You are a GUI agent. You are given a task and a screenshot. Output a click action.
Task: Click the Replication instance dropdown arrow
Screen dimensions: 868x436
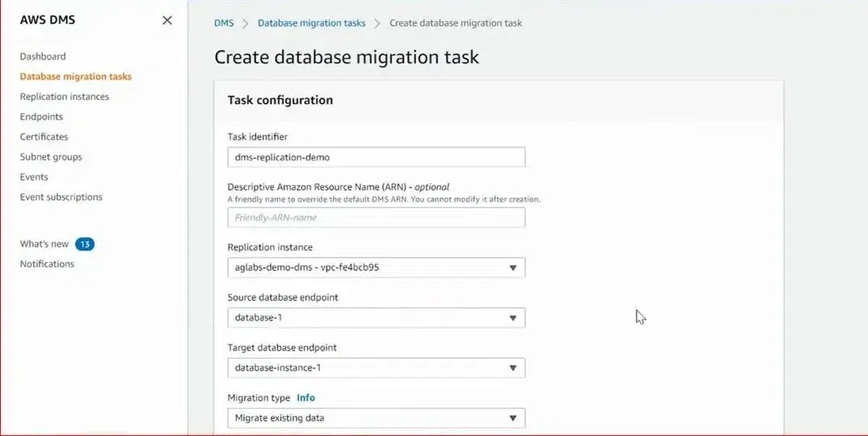(x=512, y=268)
